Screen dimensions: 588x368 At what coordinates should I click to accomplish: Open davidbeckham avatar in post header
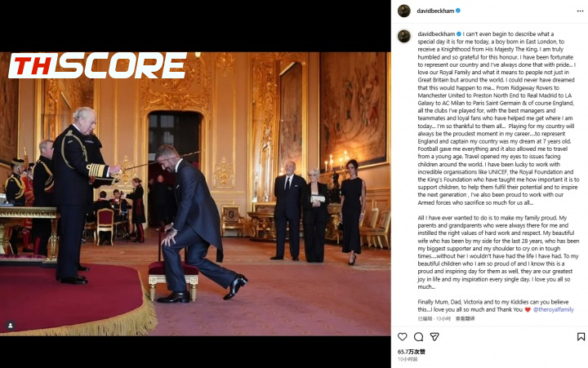tap(404, 11)
